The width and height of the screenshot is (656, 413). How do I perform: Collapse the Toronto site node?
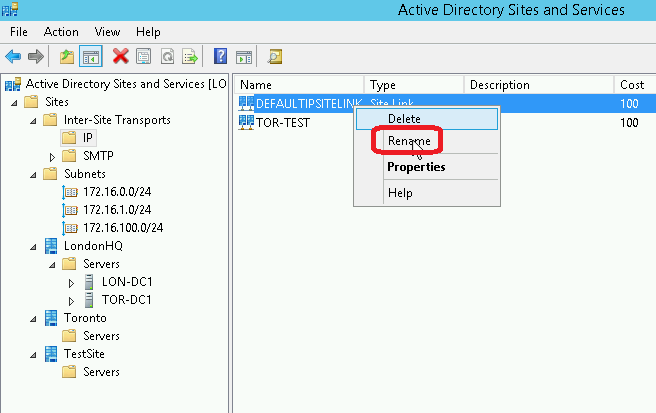(33, 319)
